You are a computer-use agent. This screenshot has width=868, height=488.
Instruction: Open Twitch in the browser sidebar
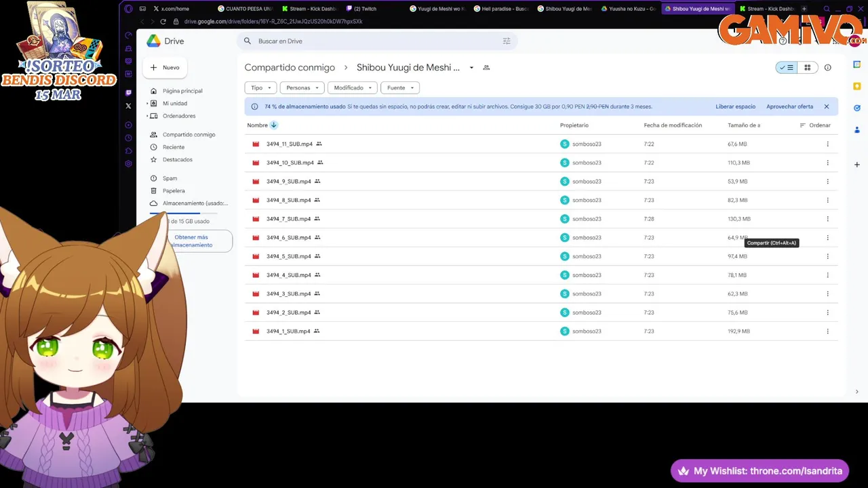click(x=128, y=93)
